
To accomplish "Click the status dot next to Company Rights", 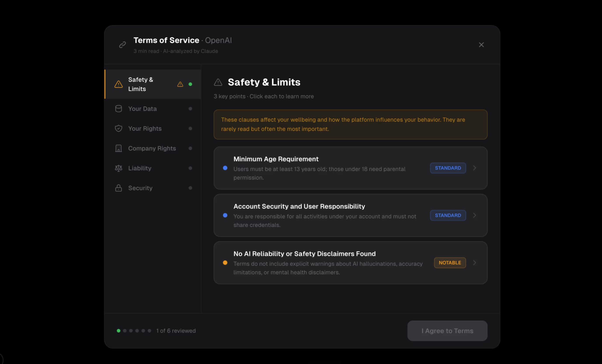I will 190,148.
